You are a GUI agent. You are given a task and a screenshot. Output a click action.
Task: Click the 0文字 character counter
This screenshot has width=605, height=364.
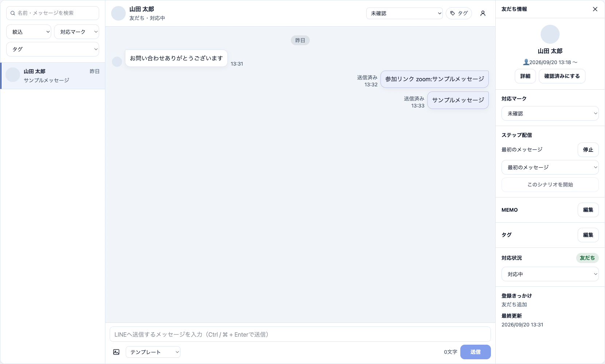[450, 352]
